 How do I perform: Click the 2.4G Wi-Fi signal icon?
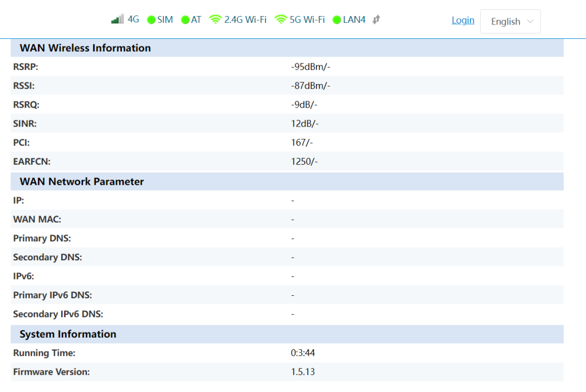pos(215,19)
